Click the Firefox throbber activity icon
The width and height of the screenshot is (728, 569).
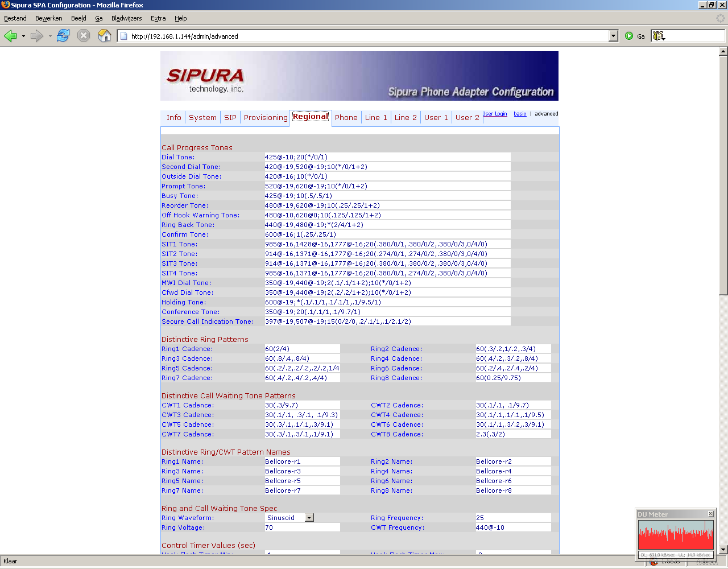(x=721, y=18)
